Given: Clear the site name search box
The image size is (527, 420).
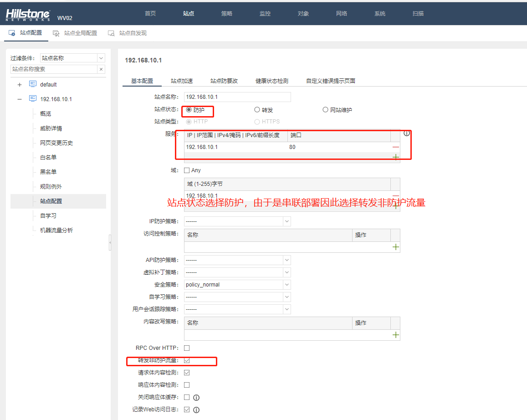Looking at the screenshot, I should pos(101,69).
